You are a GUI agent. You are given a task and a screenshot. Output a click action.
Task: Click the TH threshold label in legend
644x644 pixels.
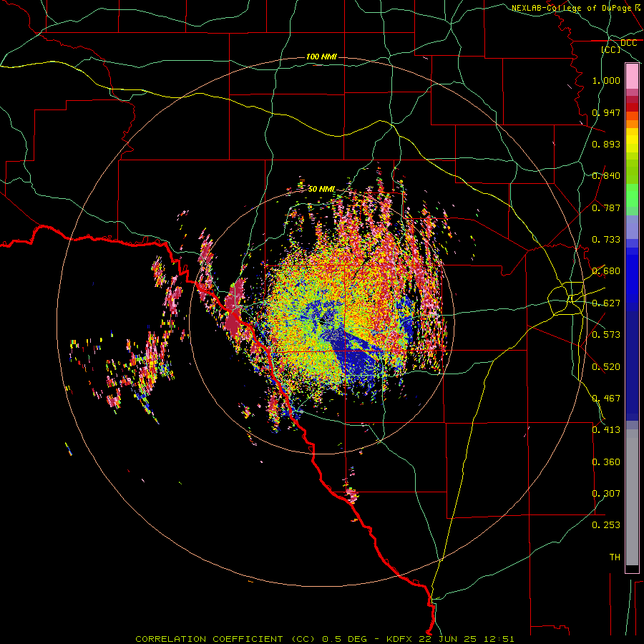(615, 557)
